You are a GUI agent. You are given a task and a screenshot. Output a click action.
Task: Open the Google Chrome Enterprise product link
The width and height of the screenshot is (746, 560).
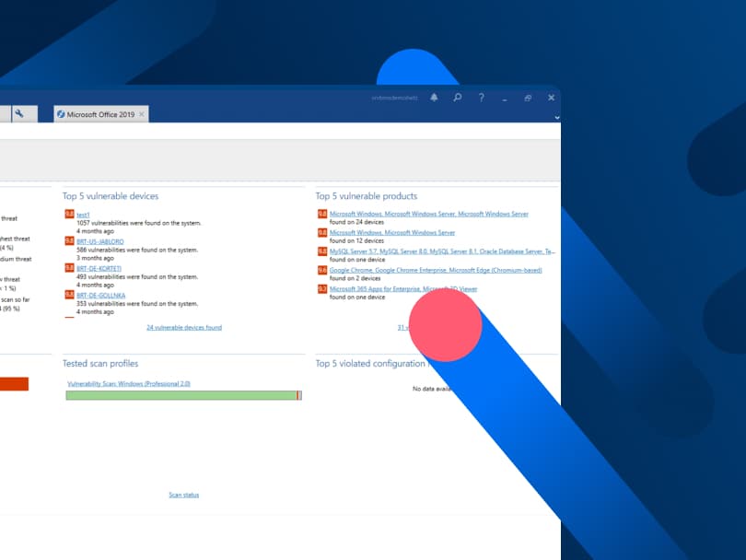pyautogui.click(x=436, y=270)
